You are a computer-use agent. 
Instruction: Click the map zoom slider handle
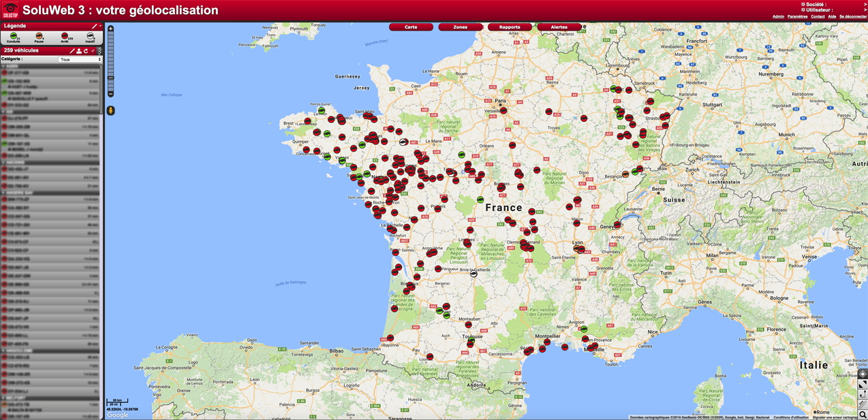coord(111,78)
